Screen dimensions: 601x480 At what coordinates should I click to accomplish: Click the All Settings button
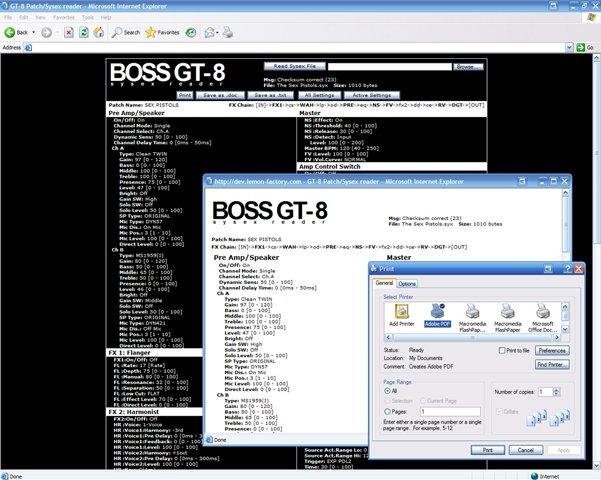tap(319, 95)
